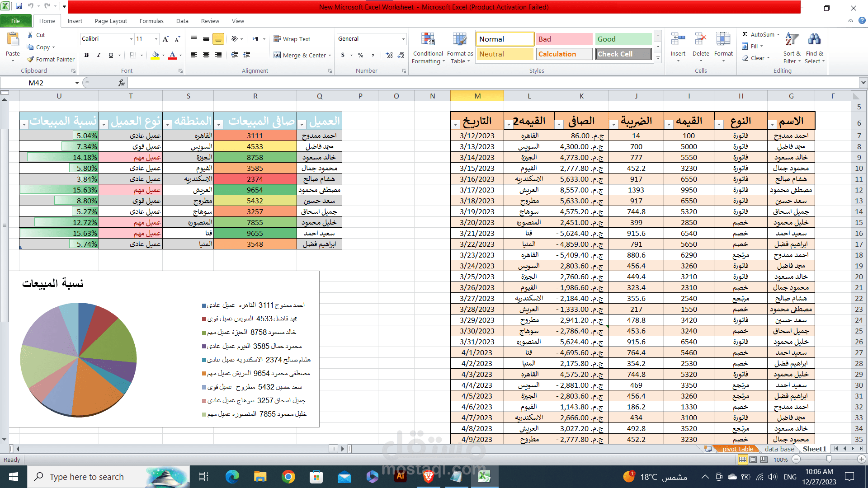Viewport: 868px width, 488px height.
Task: Click the Cut scissors icon
Action: (x=30, y=35)
